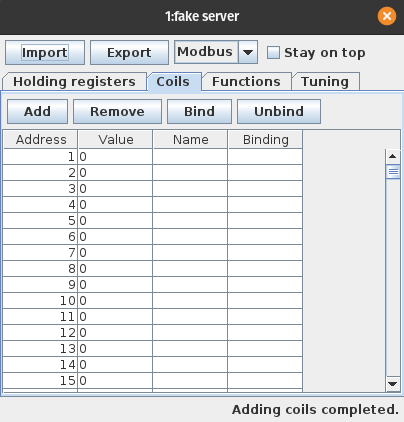This screenshot has width=404, height=422.
Task: Click the Unbind button
Action: (279, 111)
